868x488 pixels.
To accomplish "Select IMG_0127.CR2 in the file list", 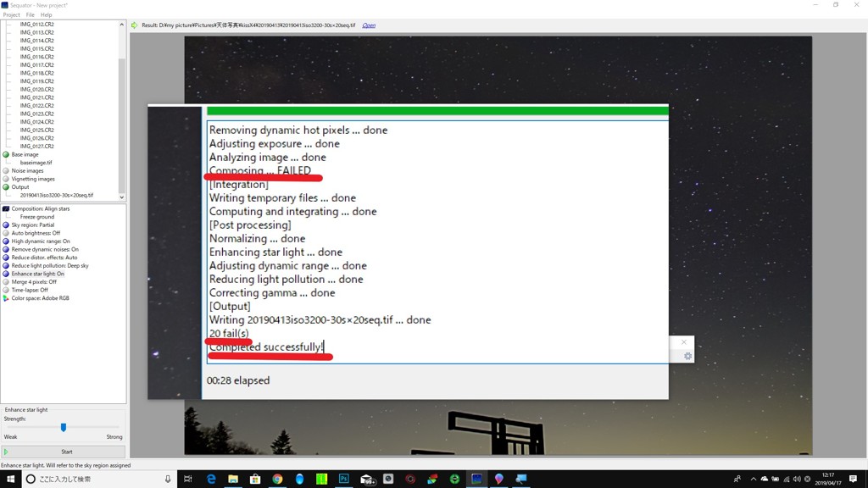I will (37, 146).
